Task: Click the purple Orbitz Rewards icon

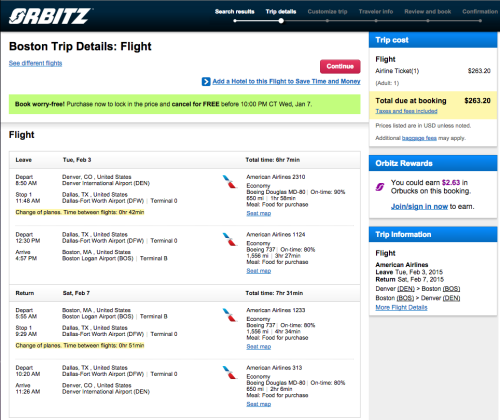Action: 380,187
